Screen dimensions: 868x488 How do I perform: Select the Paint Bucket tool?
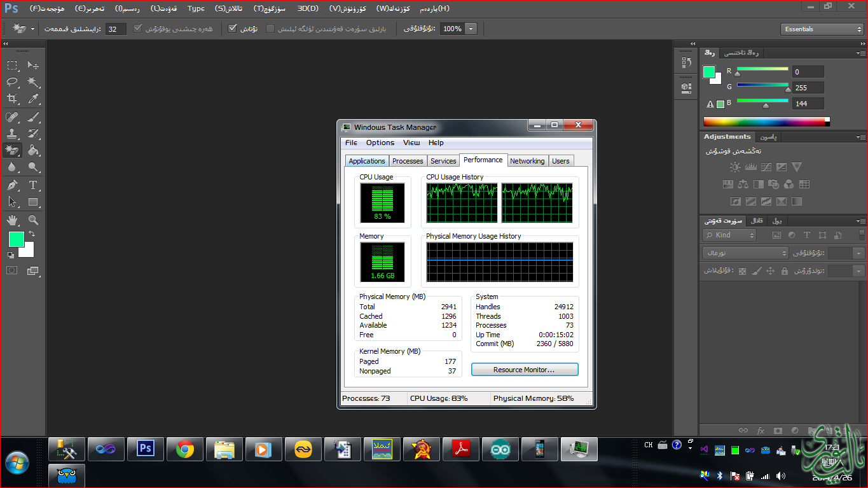(33, 150)
